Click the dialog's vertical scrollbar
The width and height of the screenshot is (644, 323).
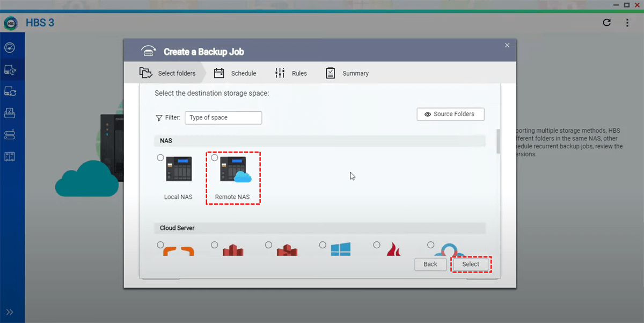point(499,141)
